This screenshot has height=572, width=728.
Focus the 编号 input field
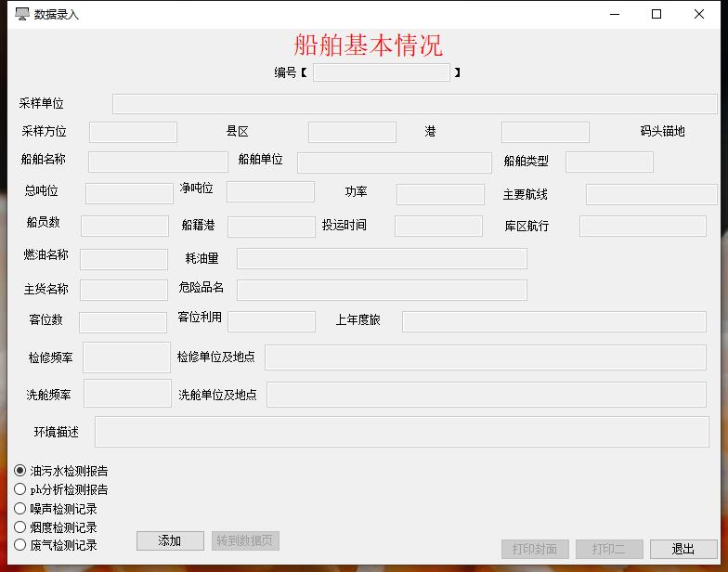click(381, 72)
